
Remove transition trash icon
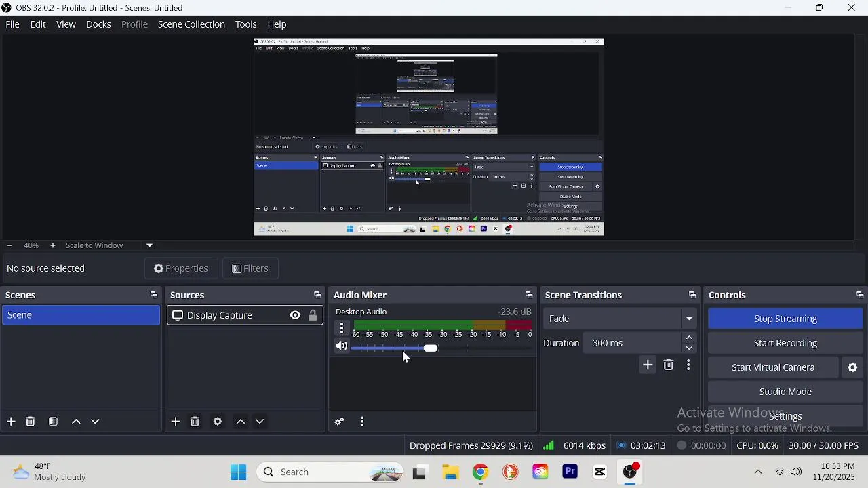pos(669,365)
